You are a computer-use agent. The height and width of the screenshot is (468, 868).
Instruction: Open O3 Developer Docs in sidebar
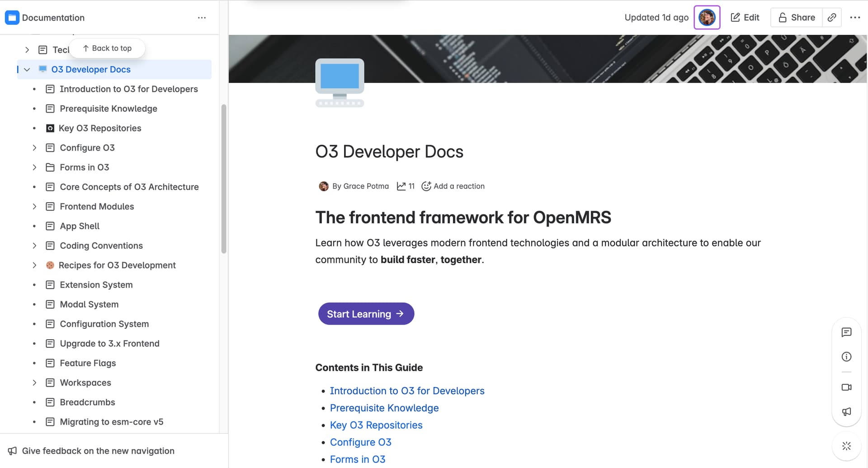(x=91, y=70)
